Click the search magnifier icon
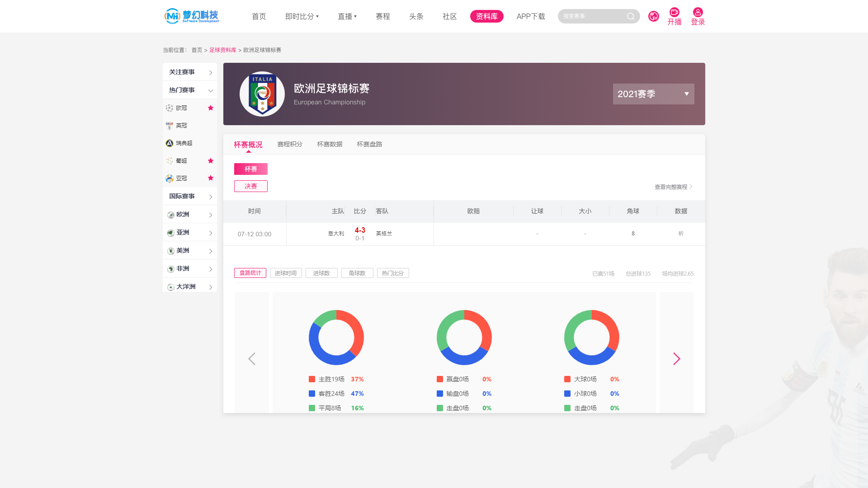This screenshot has height=488, width=868. pyautogui.click(x=631, y=16)
